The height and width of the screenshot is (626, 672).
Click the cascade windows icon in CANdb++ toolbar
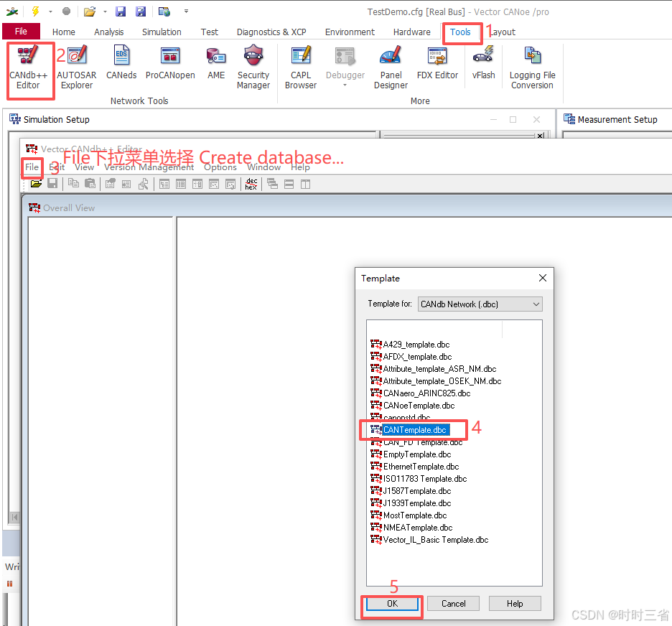272,184
